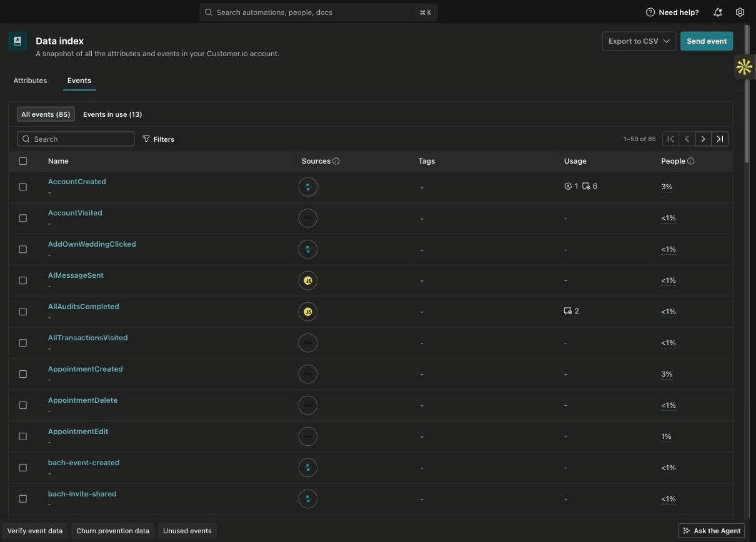Click the page vertical scrollbar
The width and height of the screenshot is (756, 542).
click(747, 94)
